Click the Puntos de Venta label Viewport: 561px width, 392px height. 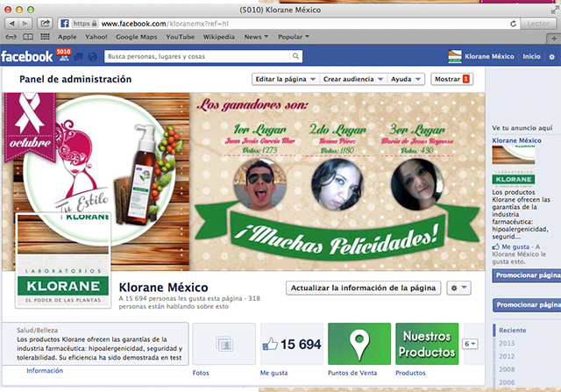point(352,373)
